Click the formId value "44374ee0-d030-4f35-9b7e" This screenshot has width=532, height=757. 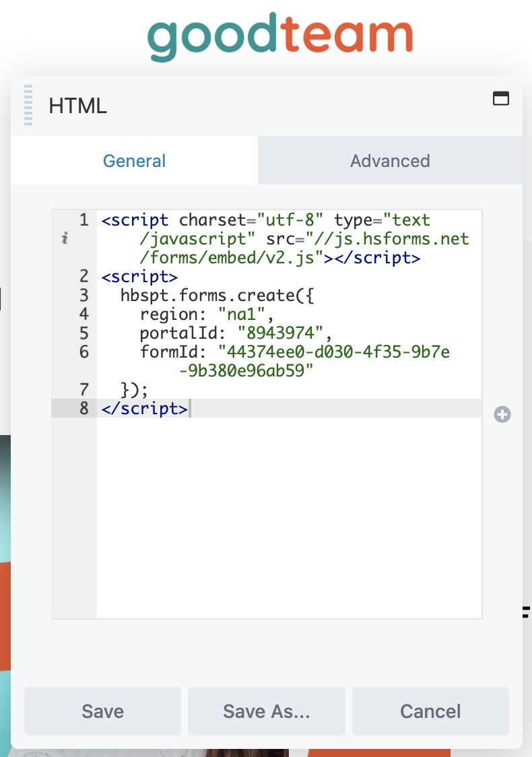point(333,352)
